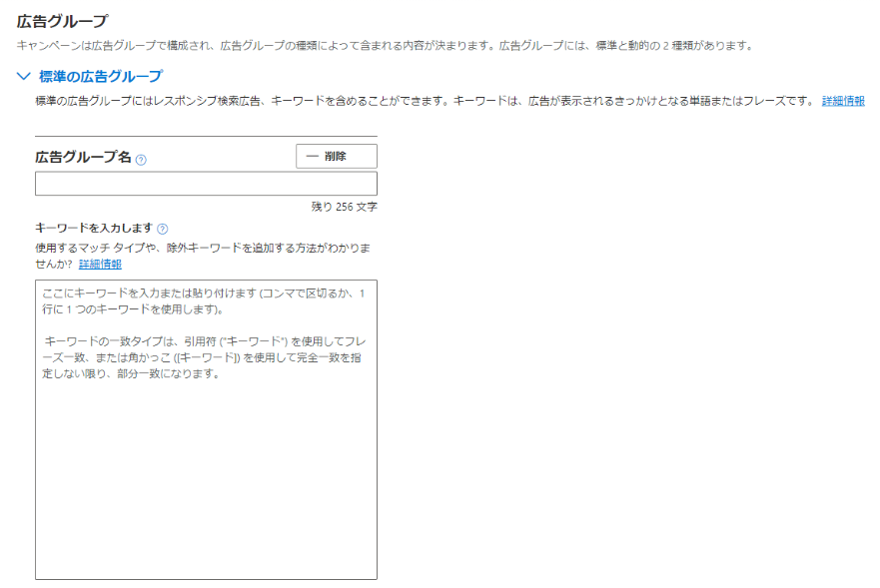Screen dimensions: 880x588
Task: Focus the 広告グループ名 input field
Action: coord(206,184)
